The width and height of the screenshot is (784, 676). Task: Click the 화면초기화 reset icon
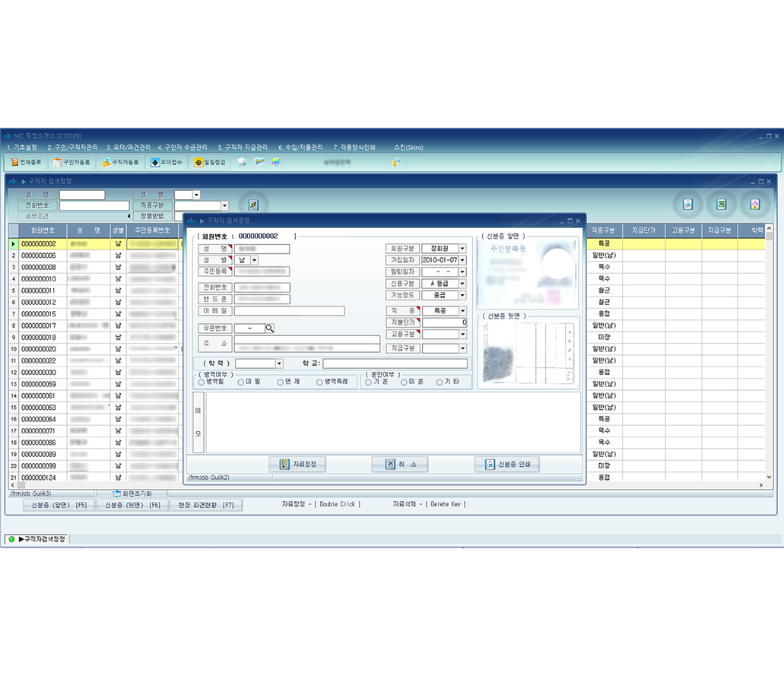click(x=117, y=494)
